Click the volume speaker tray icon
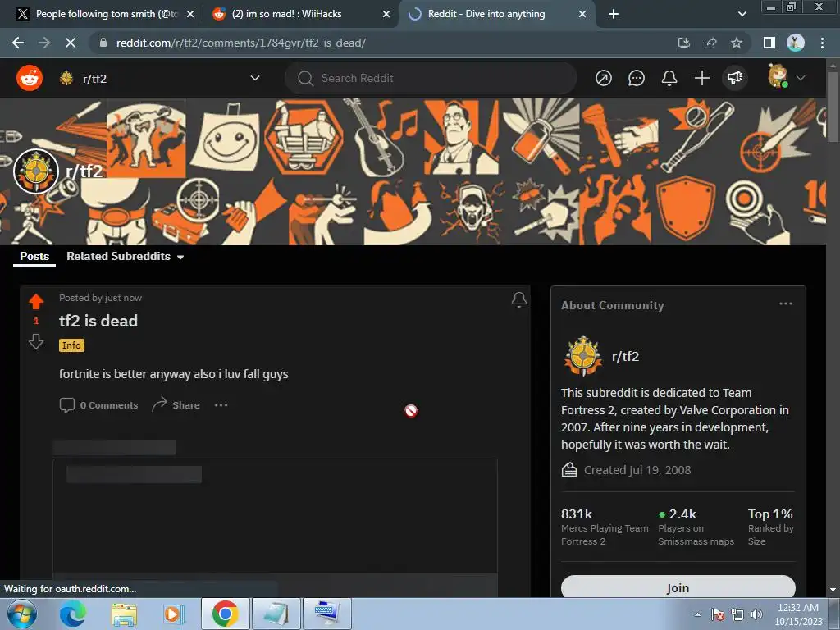This screenshot has height=630, width=840. pyautogui.click(x=756, y=614)
